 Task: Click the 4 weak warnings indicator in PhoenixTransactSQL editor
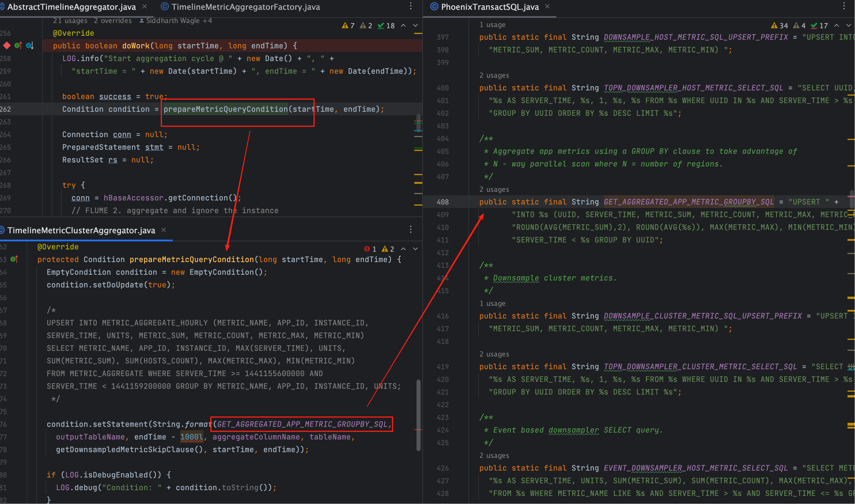[x=799, y=25]
